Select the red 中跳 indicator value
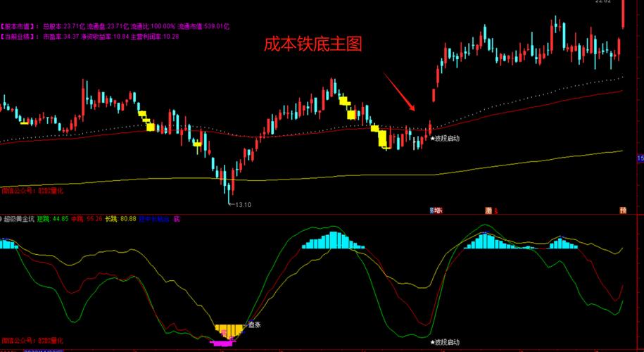Viewport: 644px width, 352px height. point(87,219)
